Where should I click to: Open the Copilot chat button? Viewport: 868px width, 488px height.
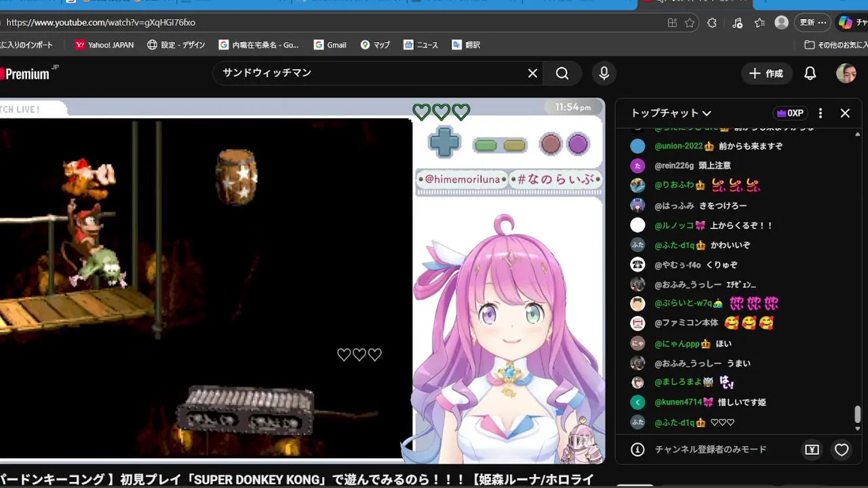click(852, 22)
